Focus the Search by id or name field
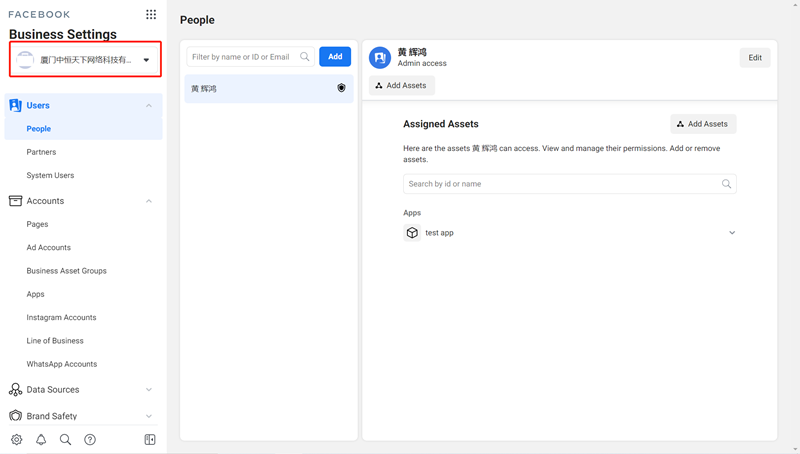Image resolution: width=800 pixels, height=454 pixels. pyautogui.click(x=560, y=184)
